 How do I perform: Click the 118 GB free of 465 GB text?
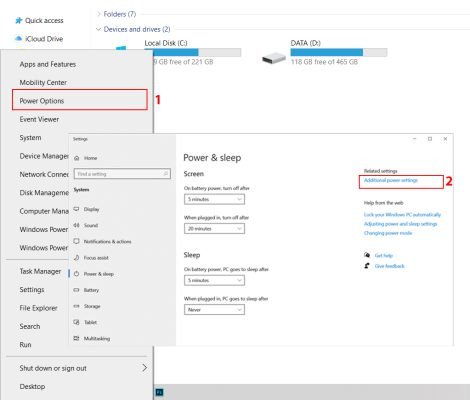click(x=324, y=62)
